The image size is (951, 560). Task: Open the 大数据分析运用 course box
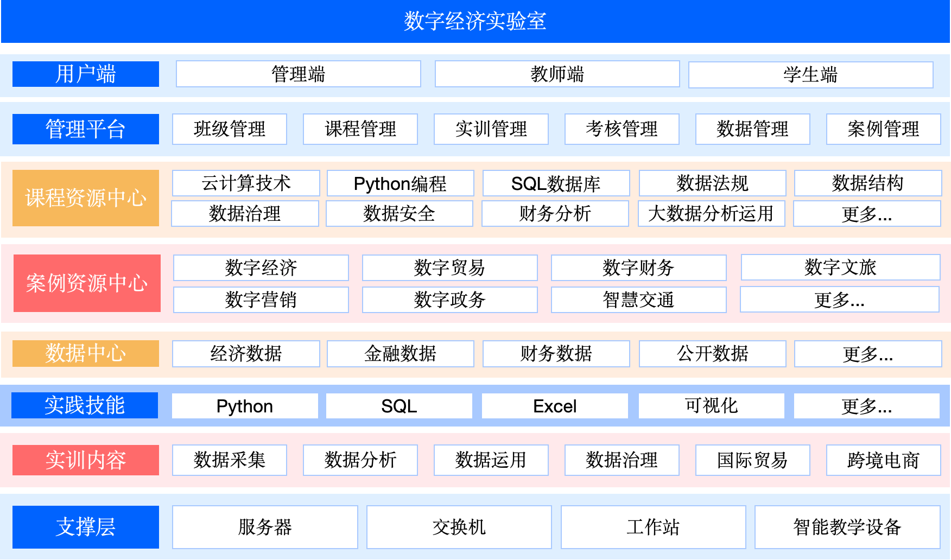pyautogui.click(x=712, y=214)
